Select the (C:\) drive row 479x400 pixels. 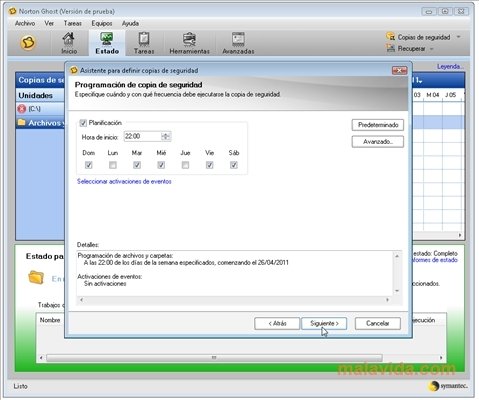[x=40, y=109]
